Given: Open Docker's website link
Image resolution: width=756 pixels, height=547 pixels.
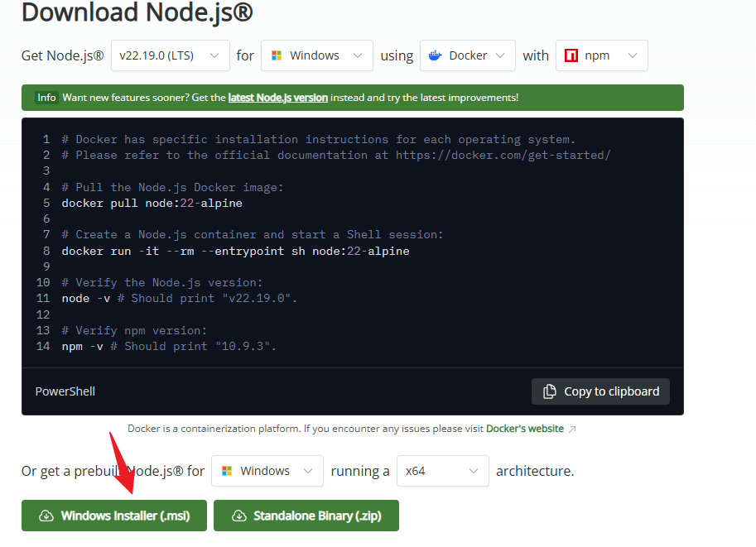Looking at the screenshot, I should pos(525,429).
